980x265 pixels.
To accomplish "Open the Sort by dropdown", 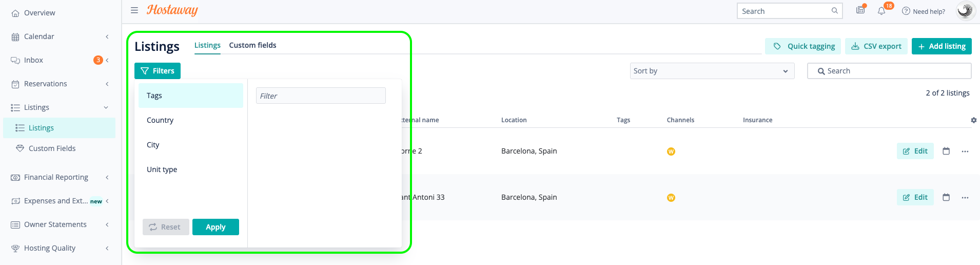I will 712,71.
